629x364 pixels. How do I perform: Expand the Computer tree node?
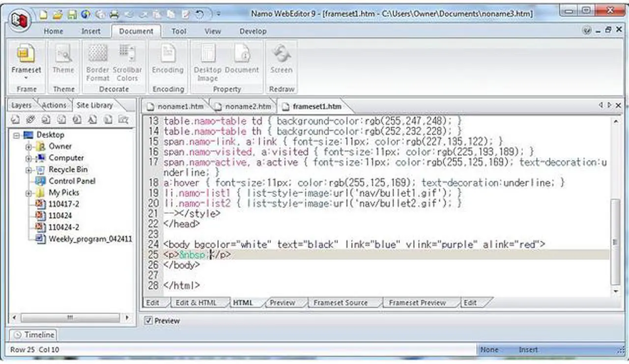(29, 158)
